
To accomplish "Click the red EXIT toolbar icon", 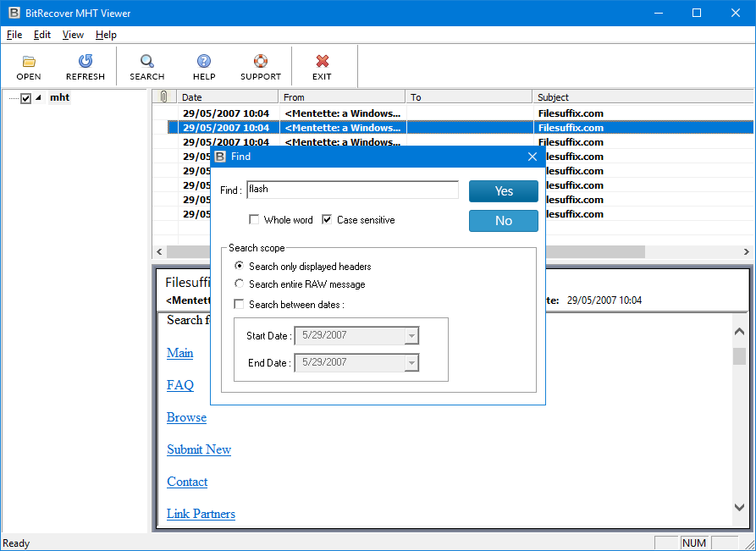I will pos(322,61).
